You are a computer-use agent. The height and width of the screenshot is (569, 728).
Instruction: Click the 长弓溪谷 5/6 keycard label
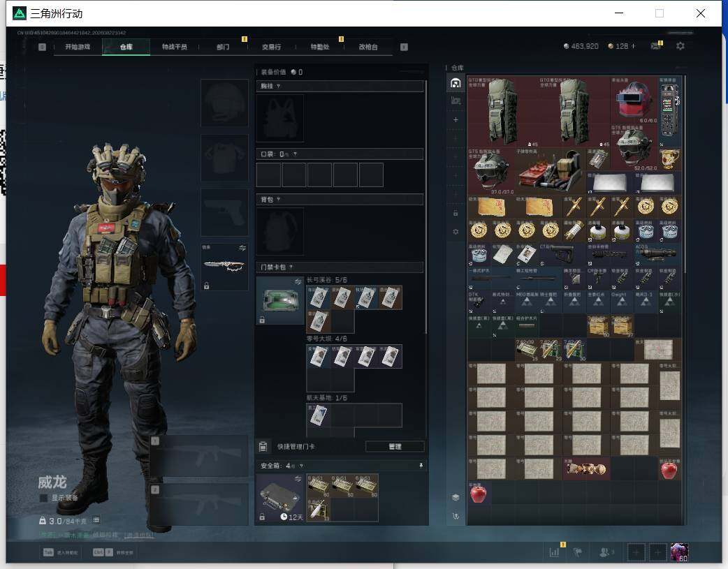326,280
